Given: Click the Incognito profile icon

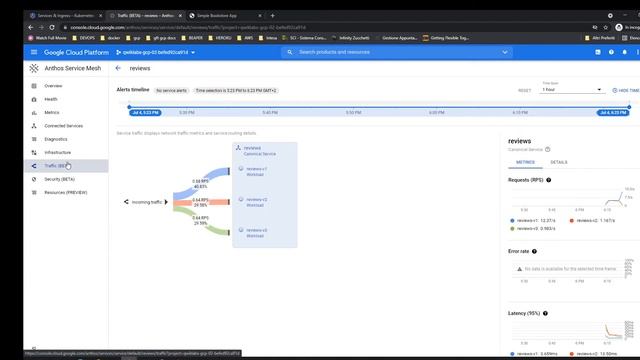Looking at the screenshot, I should [x=619, y=27].
